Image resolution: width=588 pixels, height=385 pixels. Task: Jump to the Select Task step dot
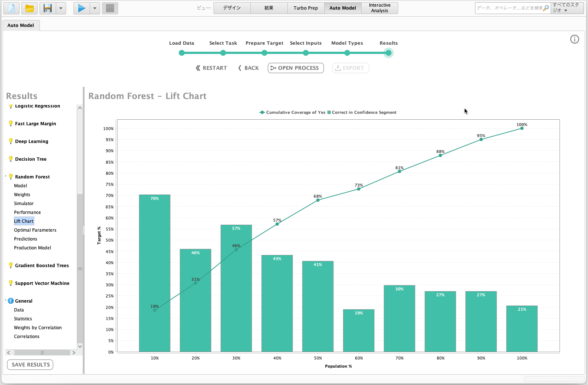tap(223, 53)
